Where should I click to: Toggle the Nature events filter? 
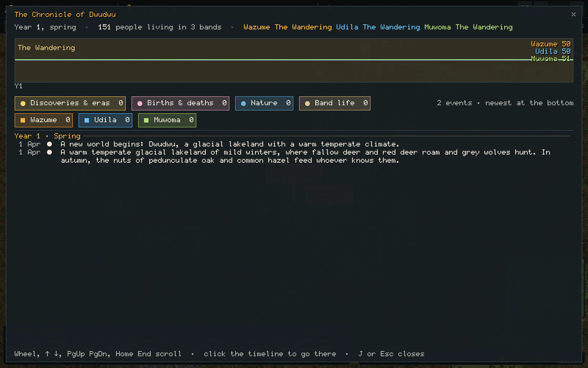pos(264,103)
